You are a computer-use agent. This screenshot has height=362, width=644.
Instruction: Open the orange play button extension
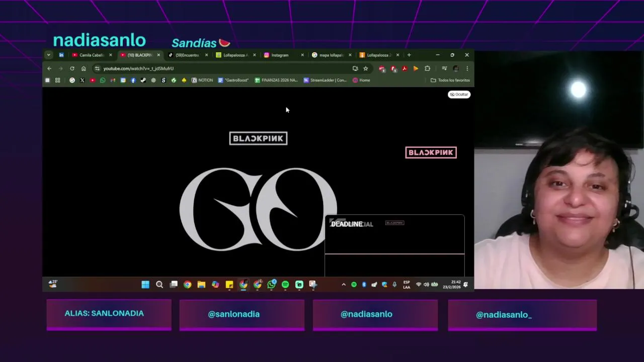click(416, 68)
